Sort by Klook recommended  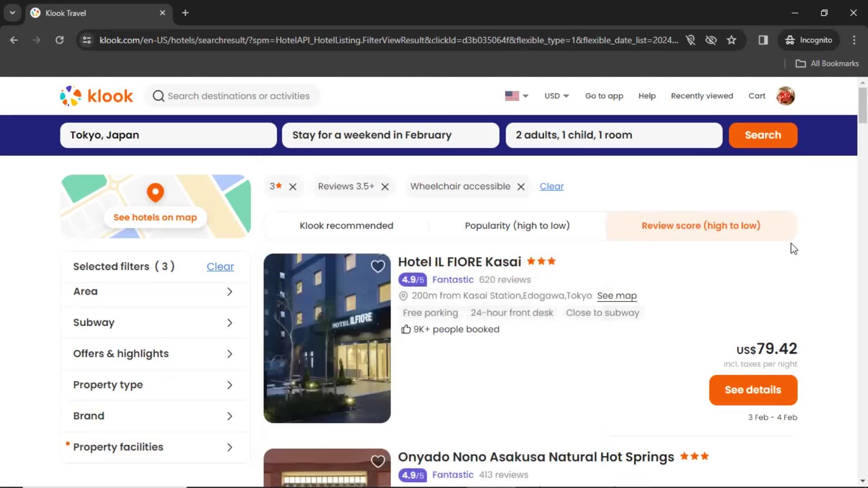(346, 225)
